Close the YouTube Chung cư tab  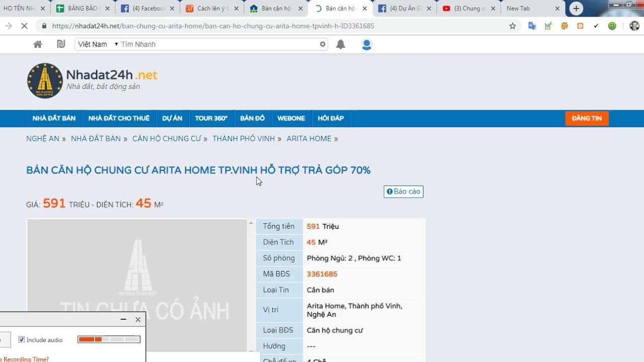[x=493, y=9]
